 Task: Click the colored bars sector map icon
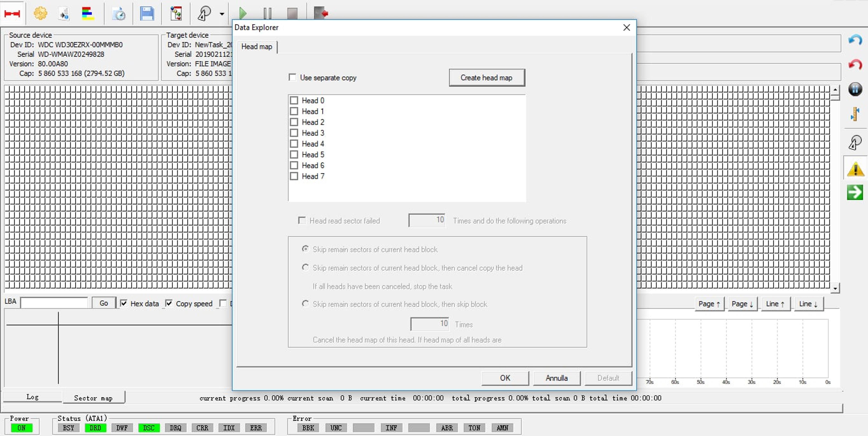(88, 14)
